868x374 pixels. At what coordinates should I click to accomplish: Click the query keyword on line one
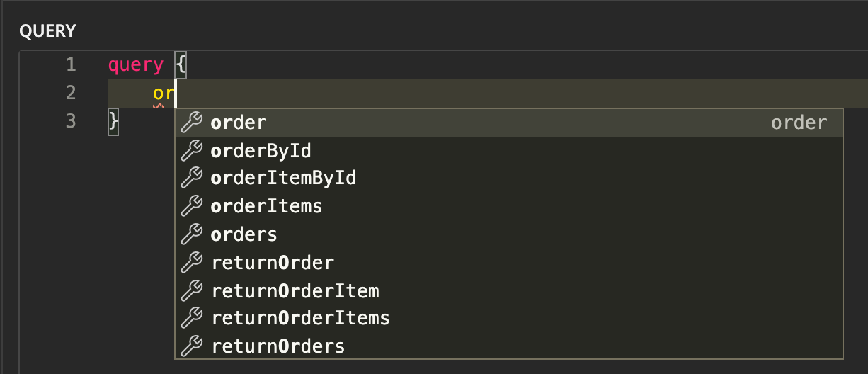135,65
